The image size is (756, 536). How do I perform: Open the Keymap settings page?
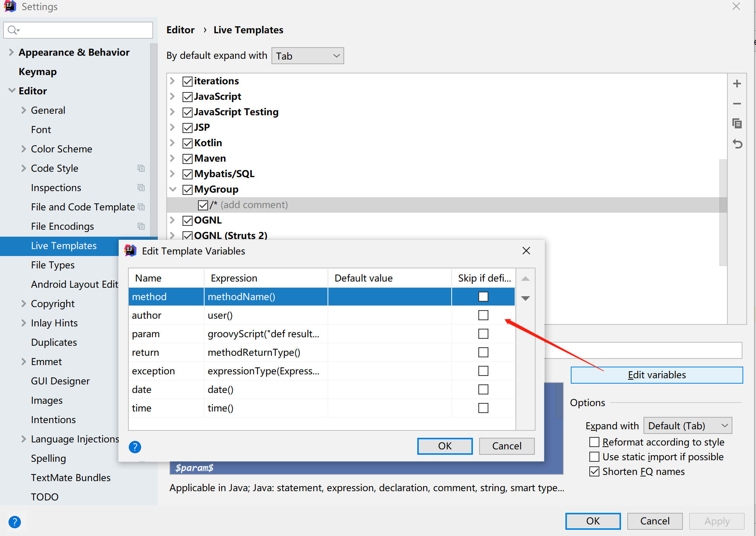click(x=38, y=72)
